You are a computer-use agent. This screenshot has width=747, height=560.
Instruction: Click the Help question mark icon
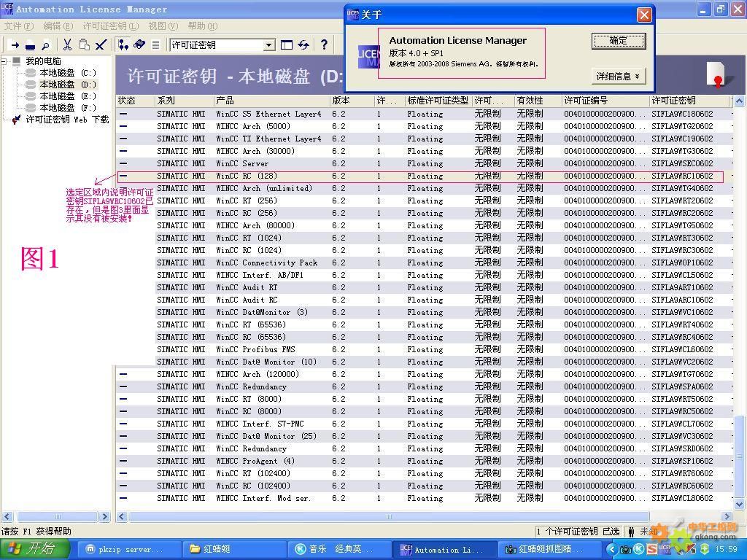324,44
